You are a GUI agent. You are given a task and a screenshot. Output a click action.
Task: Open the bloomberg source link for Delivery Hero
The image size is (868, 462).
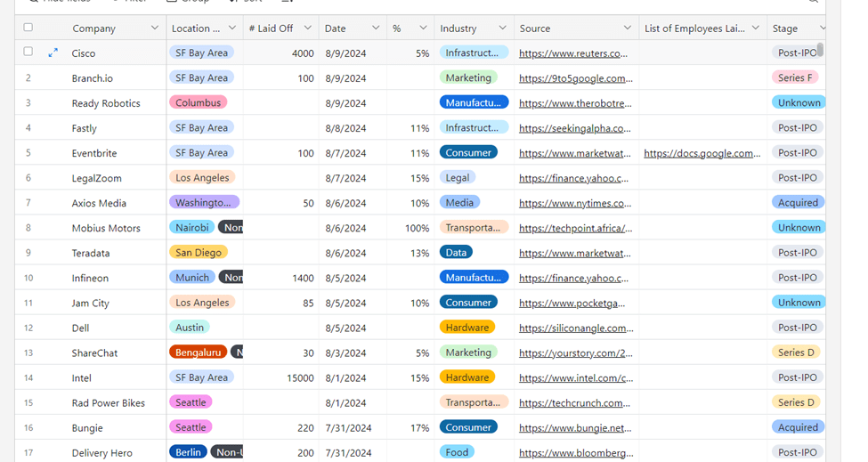click(576, 452)
